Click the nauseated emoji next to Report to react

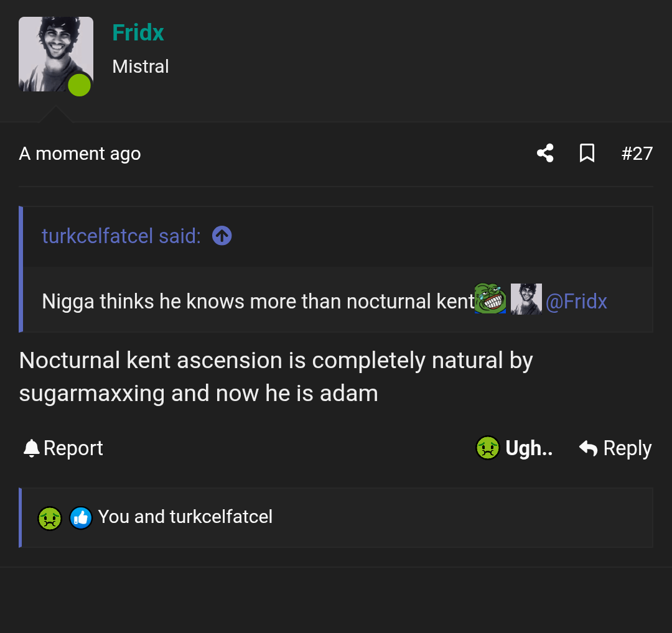487,448
